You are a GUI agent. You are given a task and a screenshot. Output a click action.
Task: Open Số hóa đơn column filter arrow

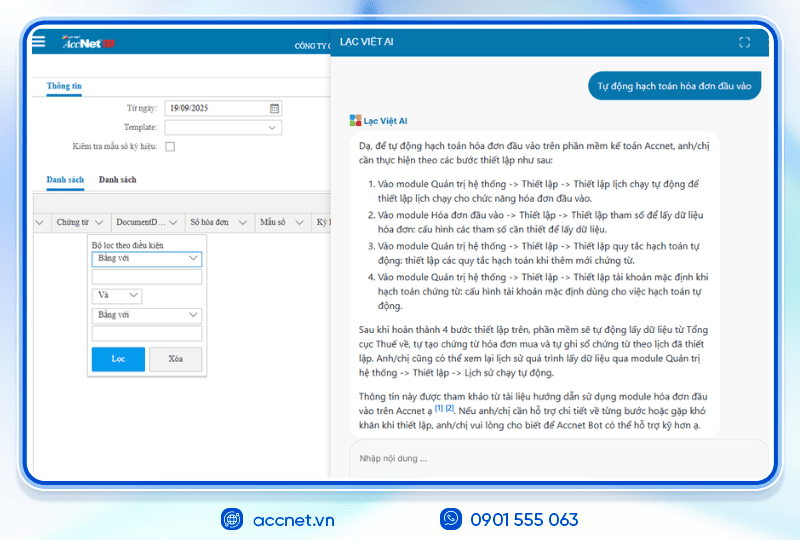243,223
